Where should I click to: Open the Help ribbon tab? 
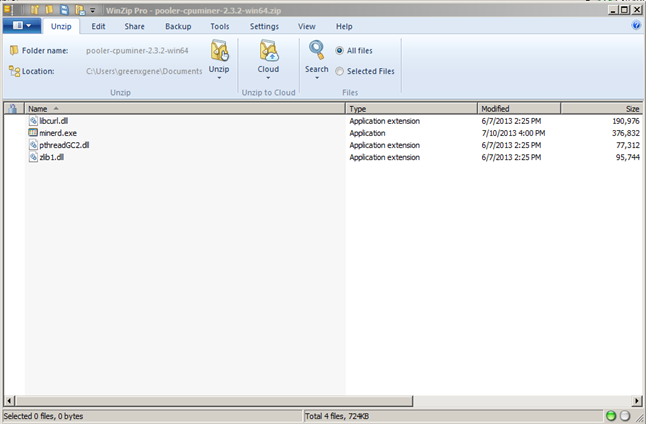tap(344, 26)
